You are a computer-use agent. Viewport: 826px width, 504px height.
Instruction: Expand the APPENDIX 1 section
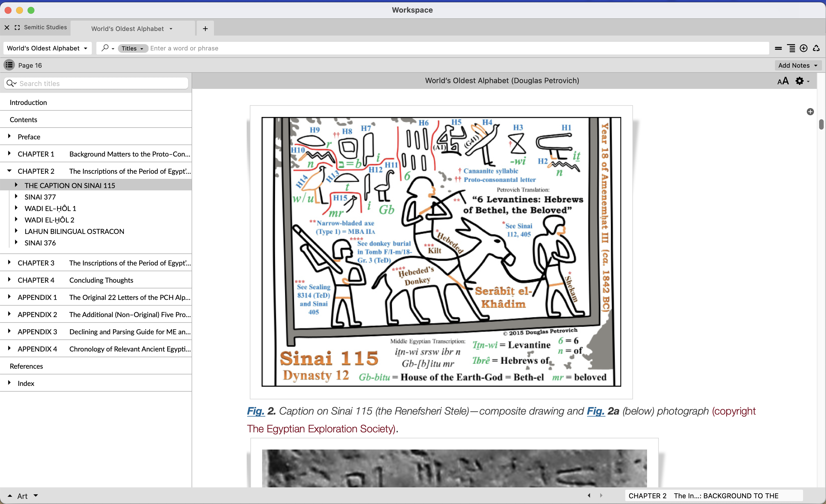(9, 297)
